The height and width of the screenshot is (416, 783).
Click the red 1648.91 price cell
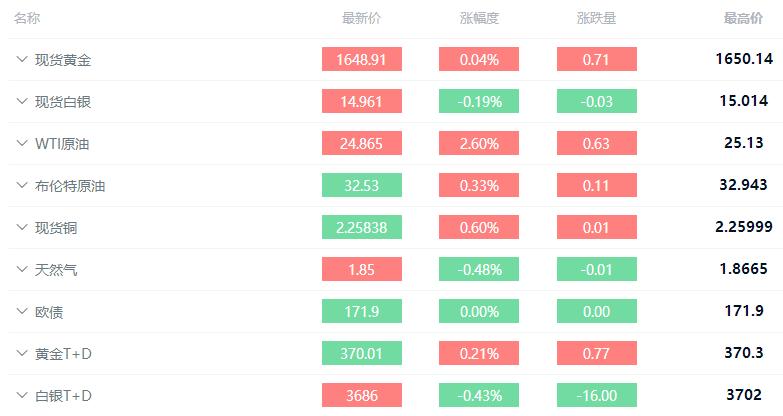pos(361,60)
